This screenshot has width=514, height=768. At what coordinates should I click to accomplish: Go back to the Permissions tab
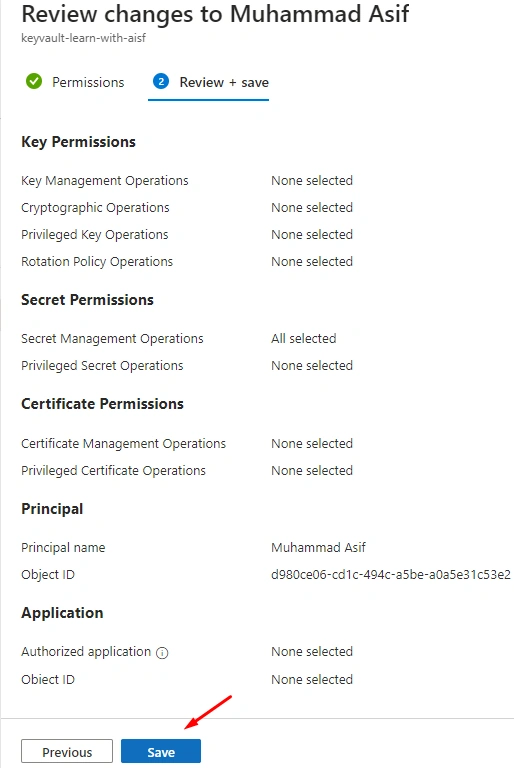pos(88,82)
